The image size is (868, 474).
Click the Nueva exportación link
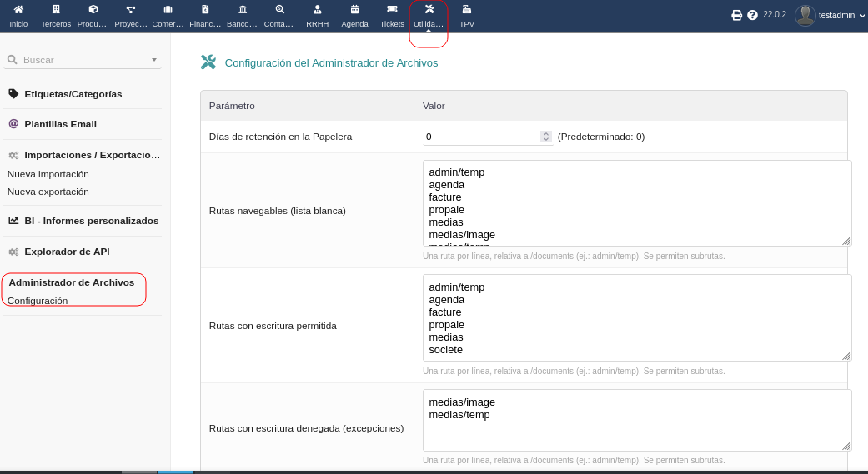[48, 192]
